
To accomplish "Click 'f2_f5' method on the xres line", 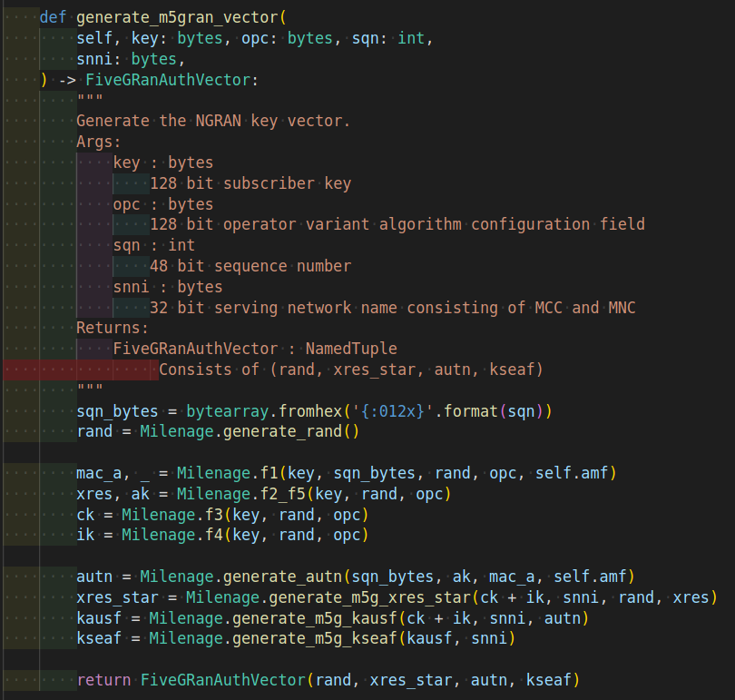I will 282,494.
